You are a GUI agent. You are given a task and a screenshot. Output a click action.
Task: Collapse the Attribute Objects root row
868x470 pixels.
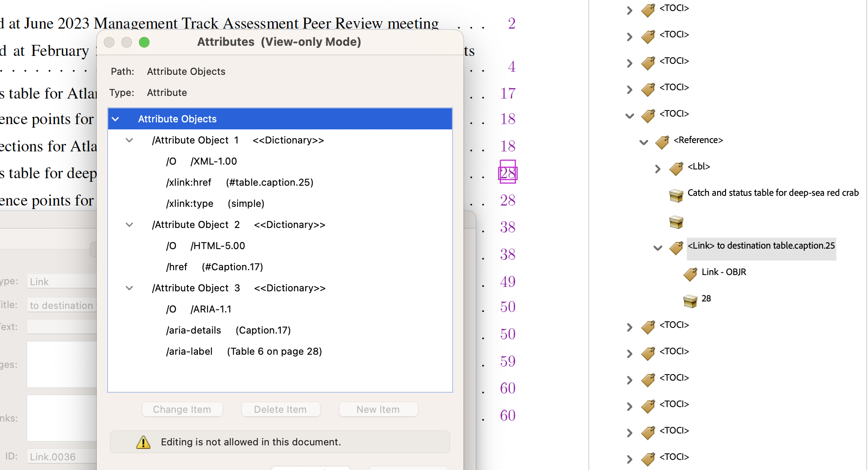(x=116, y=119)
